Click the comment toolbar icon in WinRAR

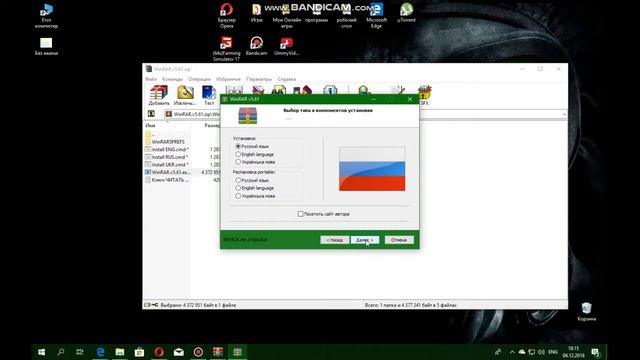397,90
